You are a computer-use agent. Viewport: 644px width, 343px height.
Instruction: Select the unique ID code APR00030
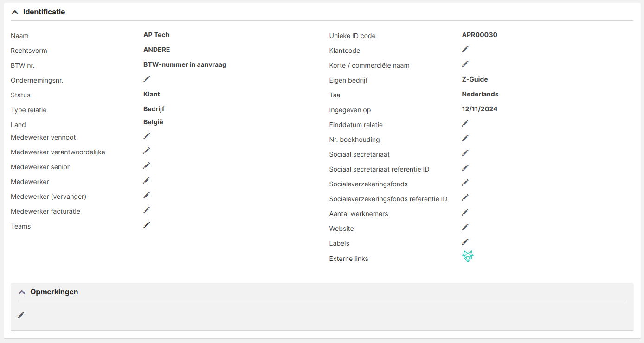[x=480, y=35]
